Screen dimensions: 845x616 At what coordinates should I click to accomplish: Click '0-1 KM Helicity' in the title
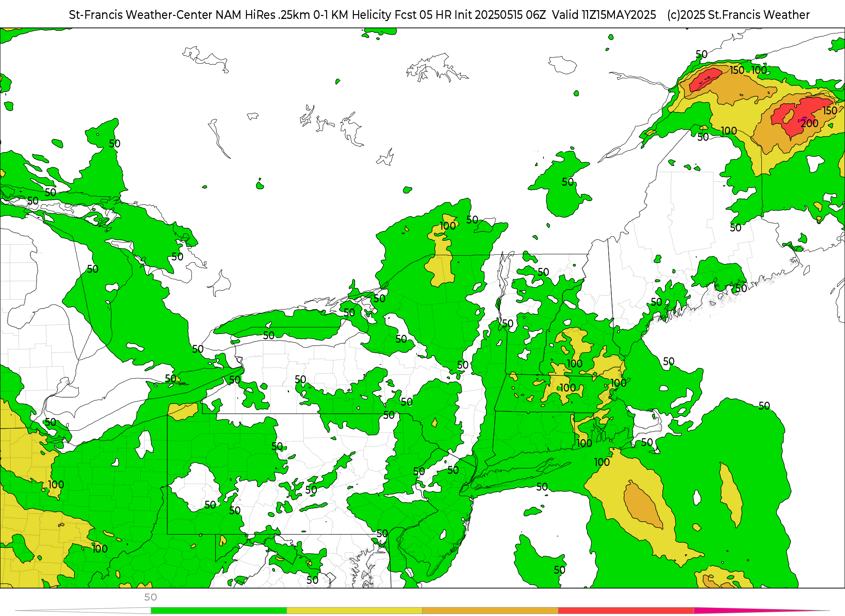[x=352, y=15]
